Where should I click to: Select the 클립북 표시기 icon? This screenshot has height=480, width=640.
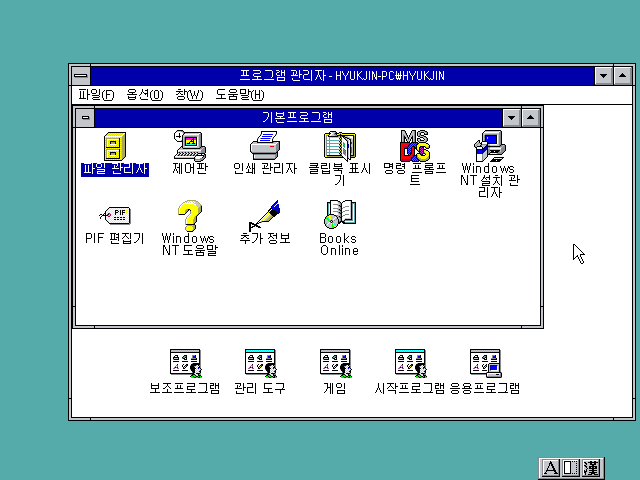point(340,146)
